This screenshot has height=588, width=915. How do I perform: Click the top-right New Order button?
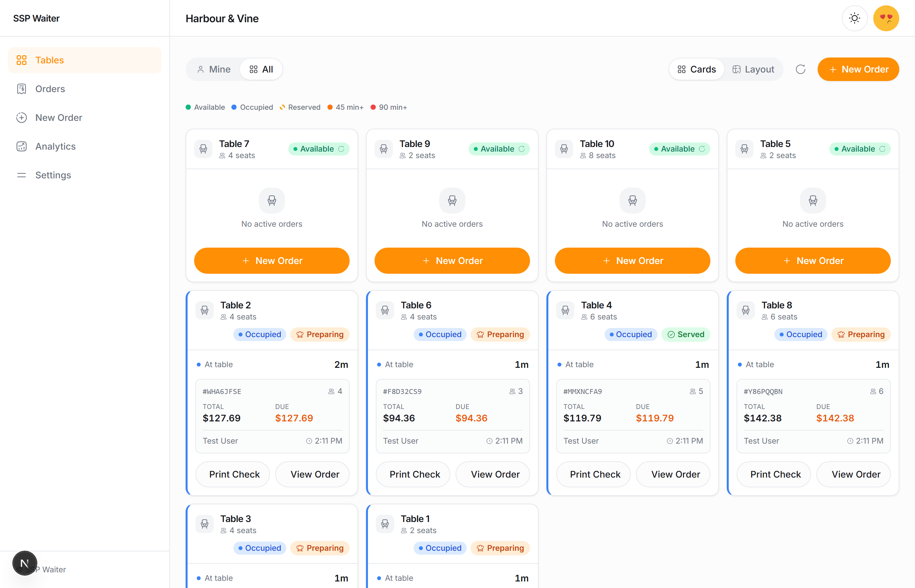pyautogui.click(x=858, y=69)
